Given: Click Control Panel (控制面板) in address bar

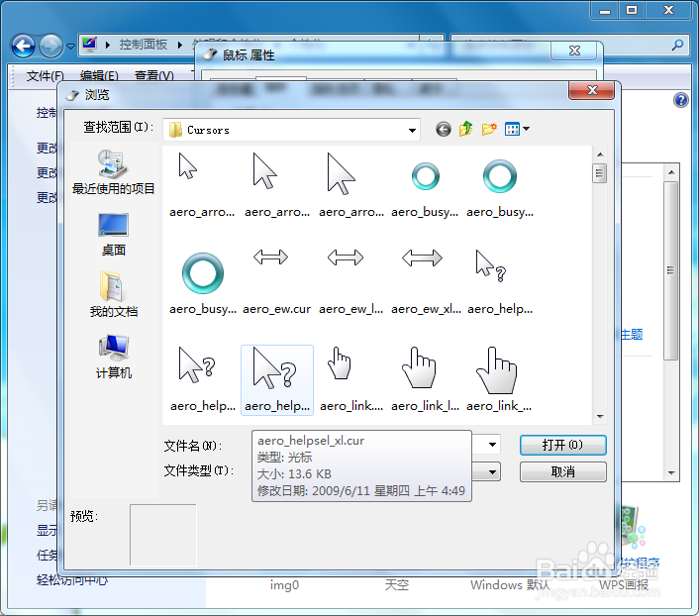Looking at the screenshot, I should pyautogui.click(x=144, y=45).
